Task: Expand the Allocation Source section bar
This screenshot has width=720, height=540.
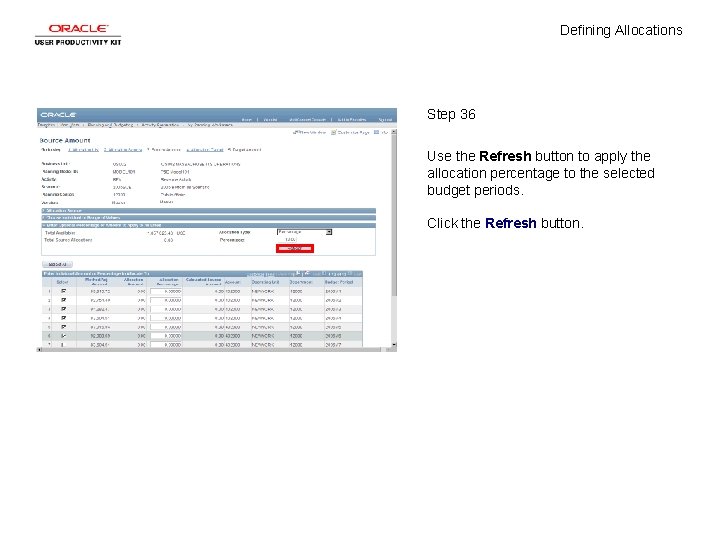Action: coord(208,211)
